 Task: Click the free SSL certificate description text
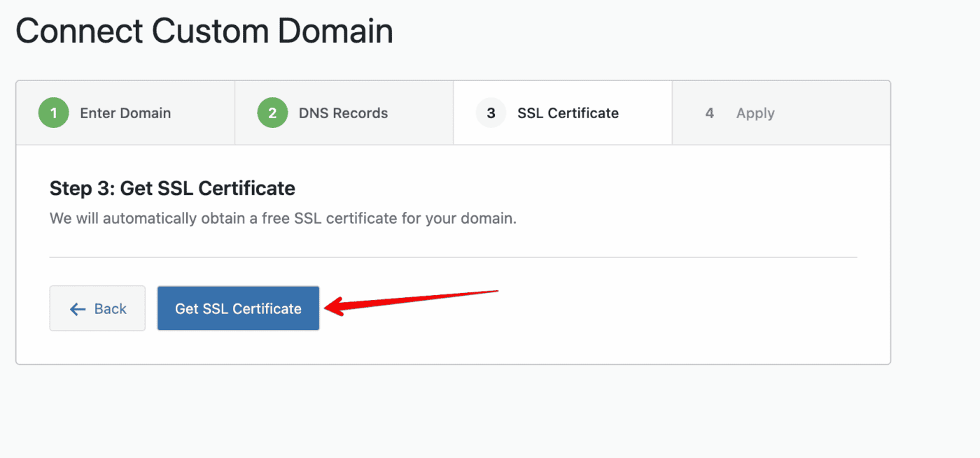coord(283,218)
